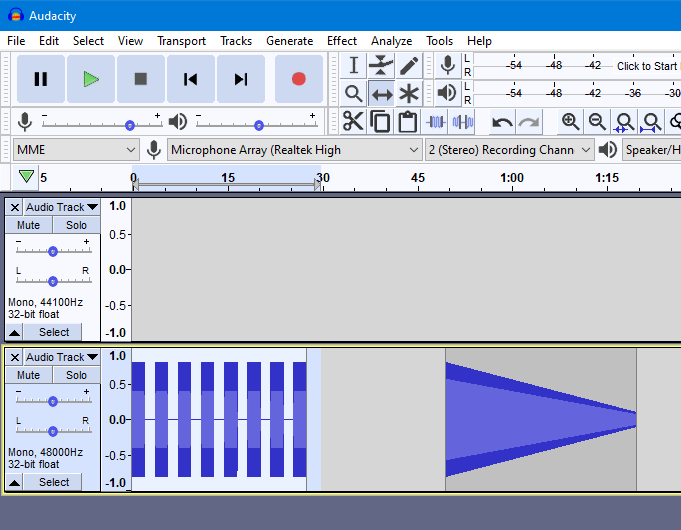This screenshot has width=681, height=530.
Task: Paste with the clipboard icon
Action: click(x=407, y=121)
